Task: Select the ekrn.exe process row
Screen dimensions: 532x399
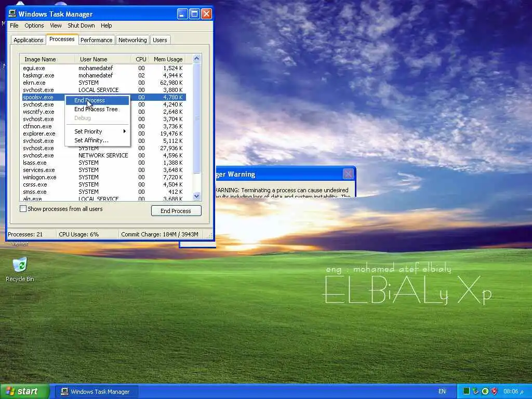Action: [x=103, y=83]
